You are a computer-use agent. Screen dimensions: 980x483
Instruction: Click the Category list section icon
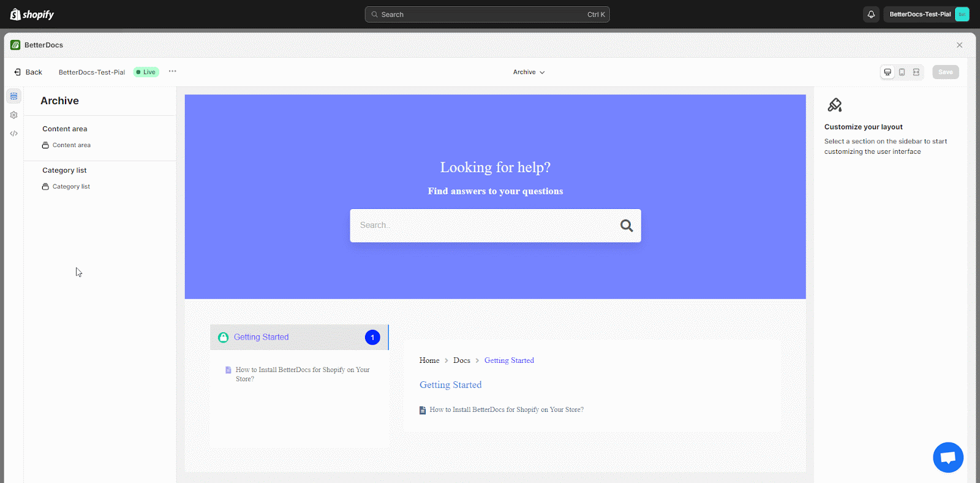pos(45,186)
